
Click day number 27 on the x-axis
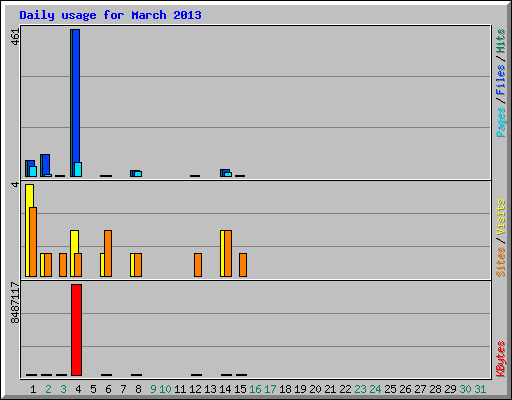[420, 389]
